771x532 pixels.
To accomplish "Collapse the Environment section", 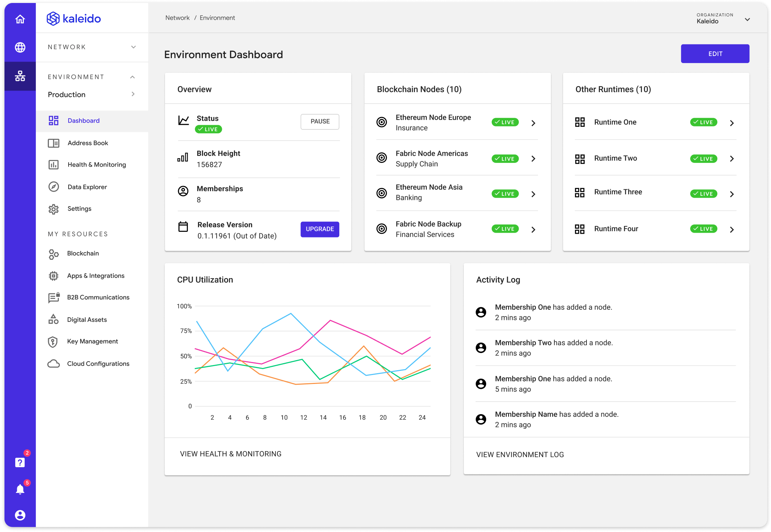I will click(x=132, y=77).
